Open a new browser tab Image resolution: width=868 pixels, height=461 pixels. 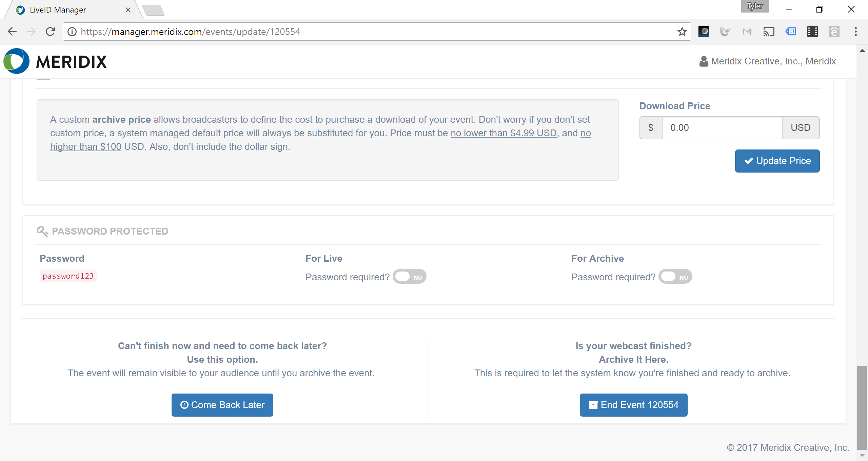[x=153, y=10]
